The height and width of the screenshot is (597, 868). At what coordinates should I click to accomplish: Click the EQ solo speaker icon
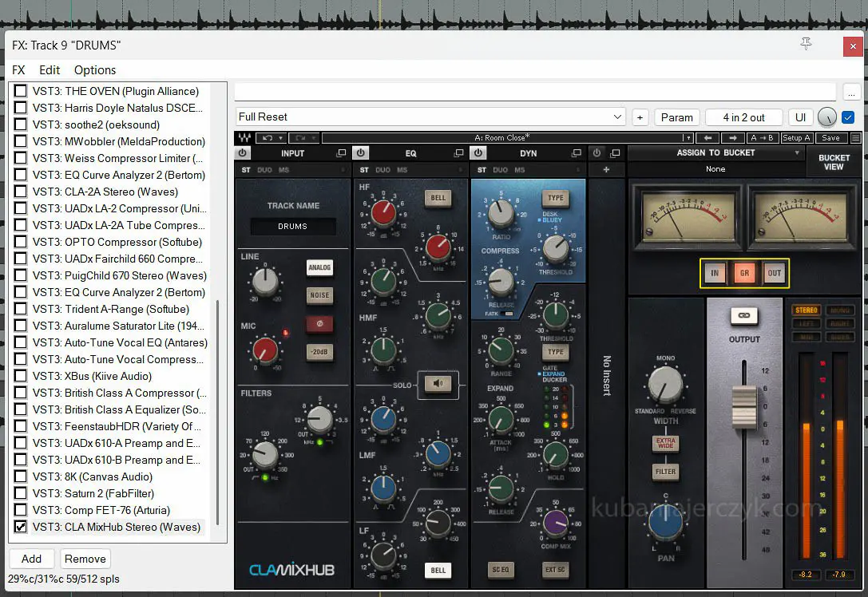(x=437, y=384)
